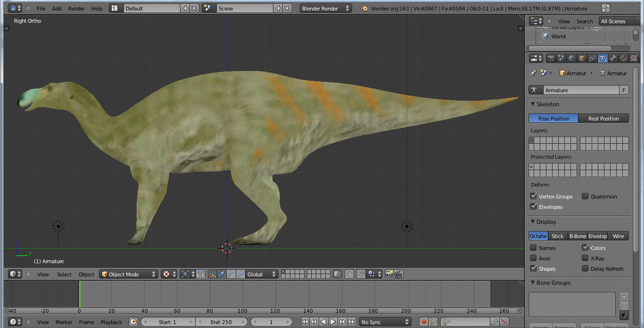Click the green current frame line at frame 0
Image resolution: width=644 pixels, height=328 pixels.
pyautogui.click(x=79, y=294)
